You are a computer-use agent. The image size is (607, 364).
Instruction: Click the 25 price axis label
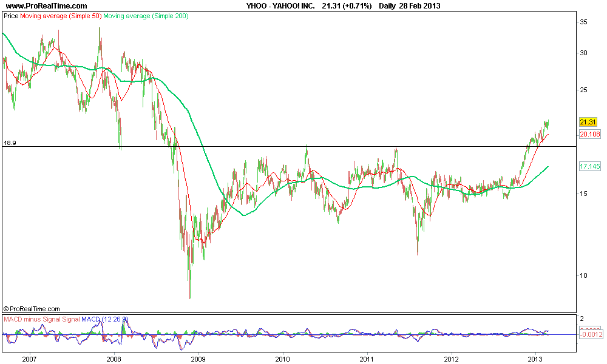[583, 90]
